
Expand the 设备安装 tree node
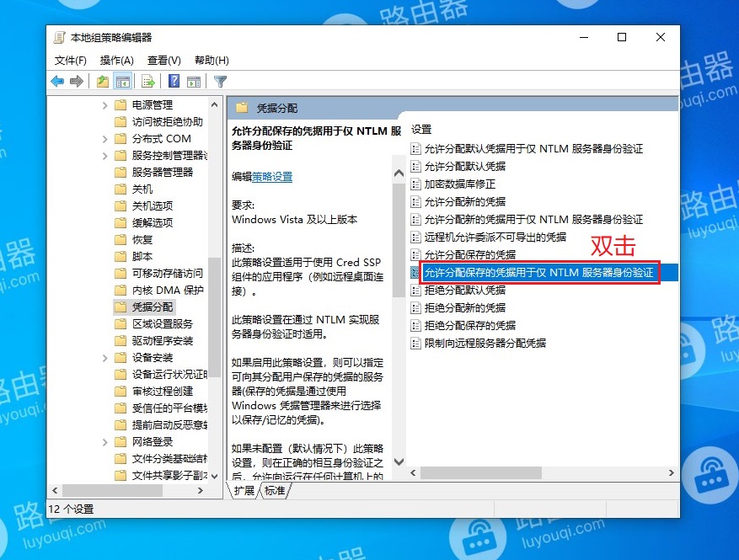pos(105,358)
